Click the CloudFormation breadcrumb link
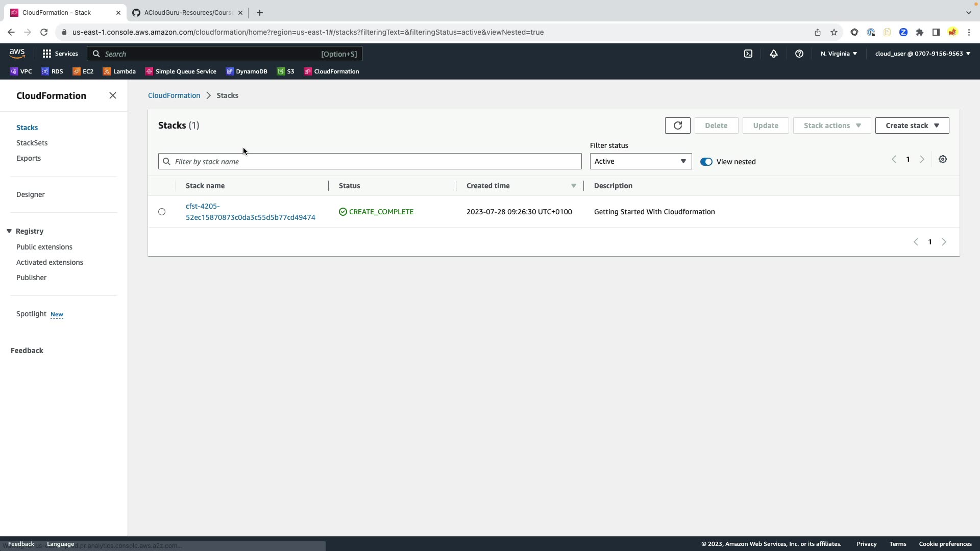This screenshot has height=551, width=980. [174, 95]
